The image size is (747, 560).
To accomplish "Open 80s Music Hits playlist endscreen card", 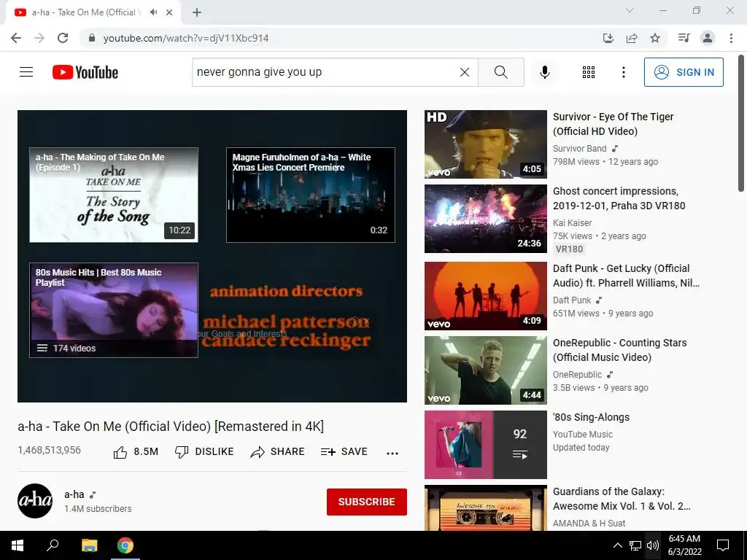I will (x=114, y=310).
